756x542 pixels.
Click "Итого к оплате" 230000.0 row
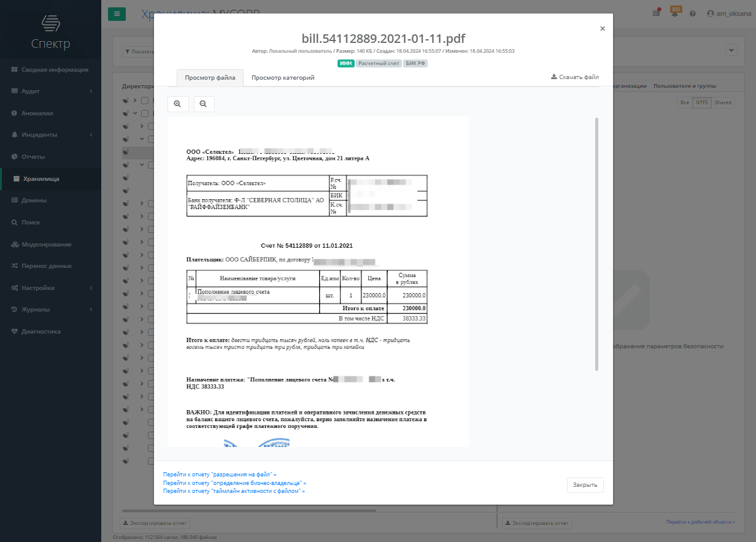307,308
